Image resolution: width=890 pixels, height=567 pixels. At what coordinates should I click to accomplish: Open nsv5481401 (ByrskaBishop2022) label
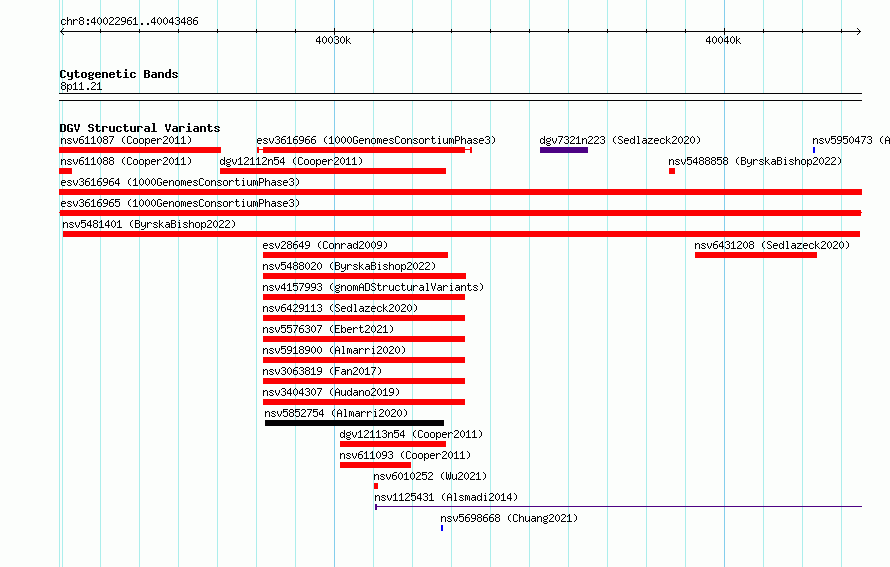tap(149, 224)
